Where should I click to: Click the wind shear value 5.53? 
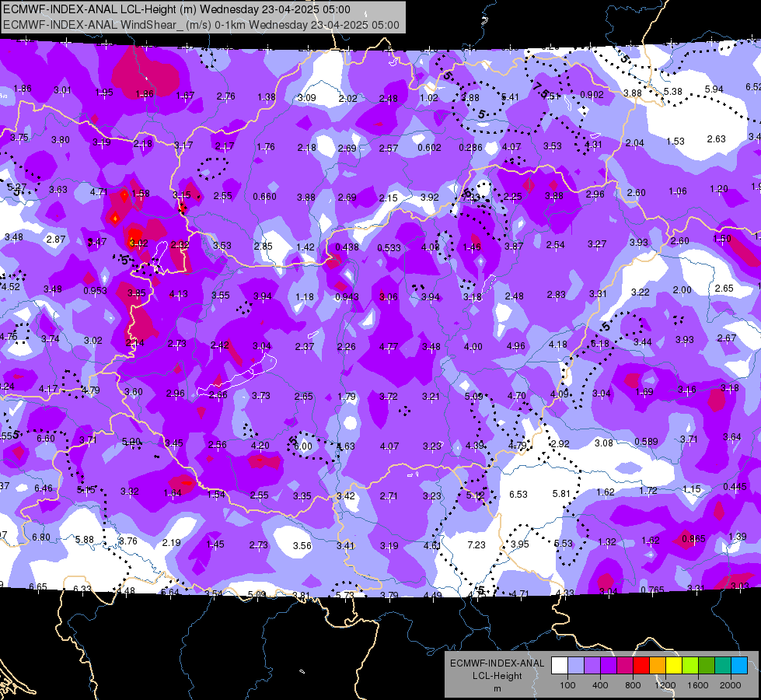563,543
